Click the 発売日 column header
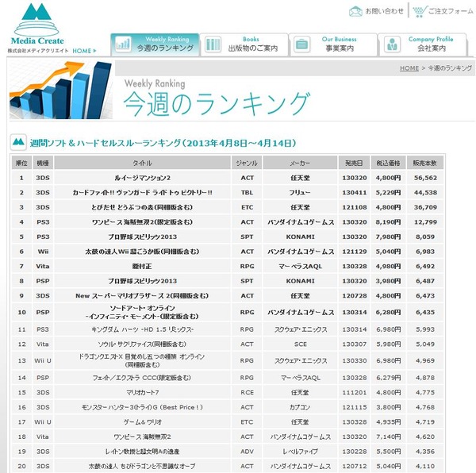Image resolution: width=476 pixels, height=473 pixels. [355, 163]
